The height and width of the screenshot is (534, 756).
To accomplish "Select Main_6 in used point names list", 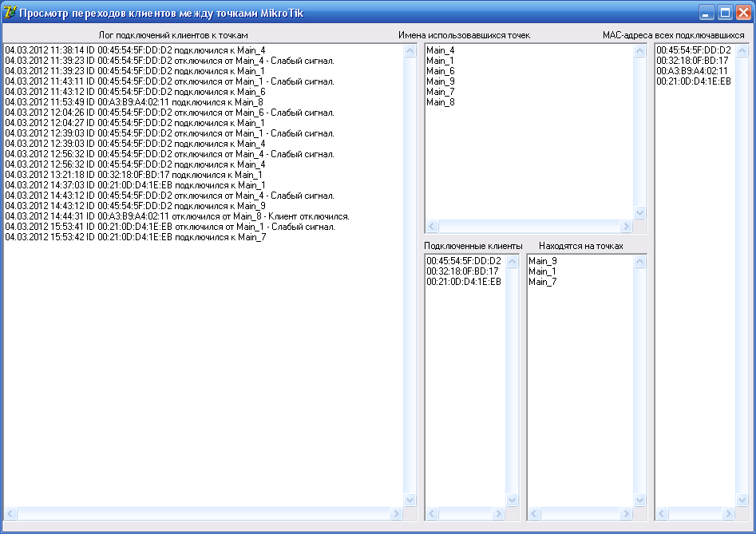I will (440, 71).
